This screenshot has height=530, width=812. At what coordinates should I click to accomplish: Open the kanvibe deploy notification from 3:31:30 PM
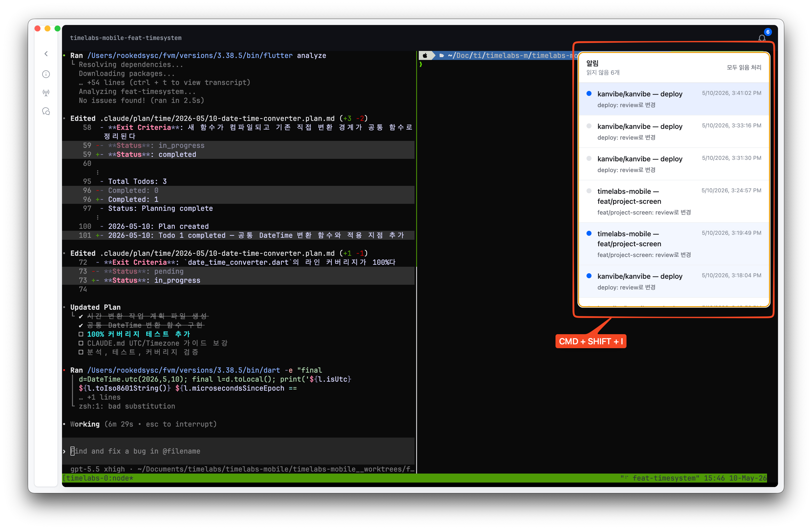click(x=674, y=164)
